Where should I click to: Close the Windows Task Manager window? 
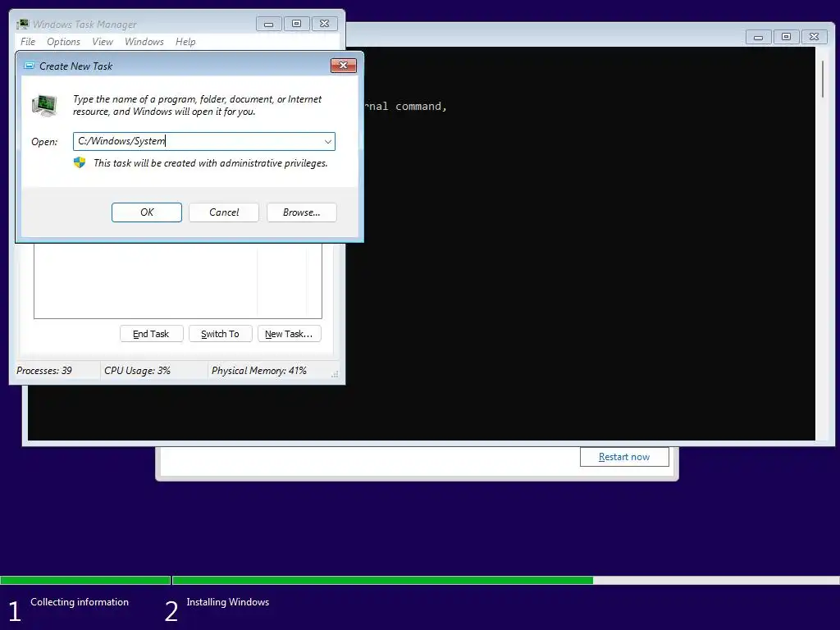(x=324, y=24)
